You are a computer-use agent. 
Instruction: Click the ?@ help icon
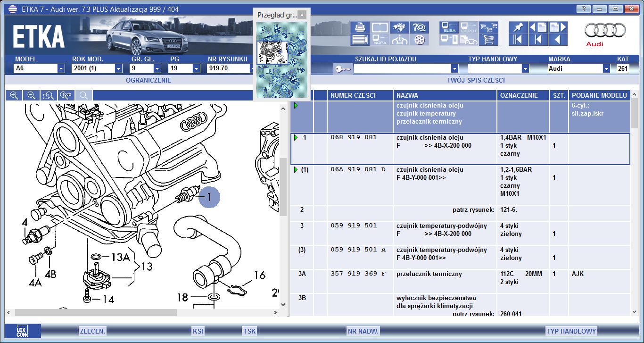(x=419, y=27)
